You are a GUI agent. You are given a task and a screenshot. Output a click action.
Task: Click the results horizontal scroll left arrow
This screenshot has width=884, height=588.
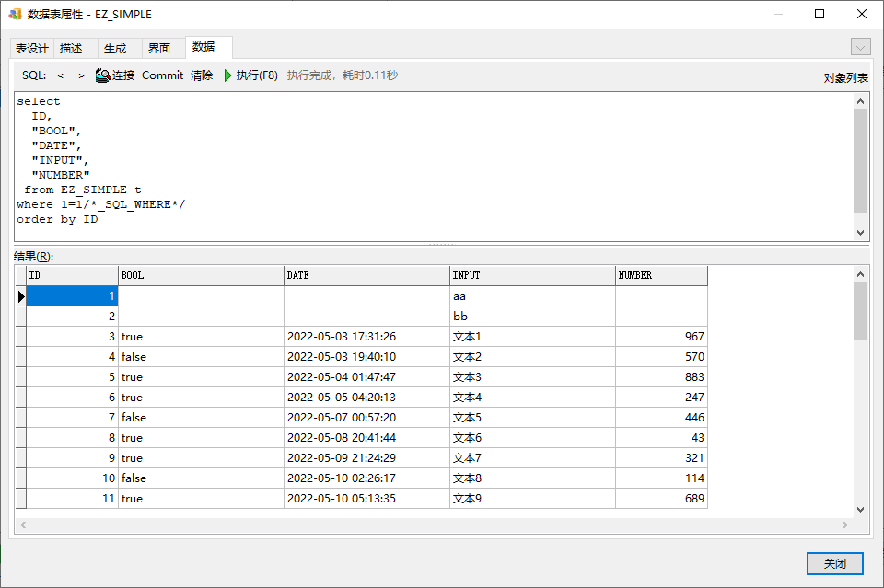coord(23,525)
